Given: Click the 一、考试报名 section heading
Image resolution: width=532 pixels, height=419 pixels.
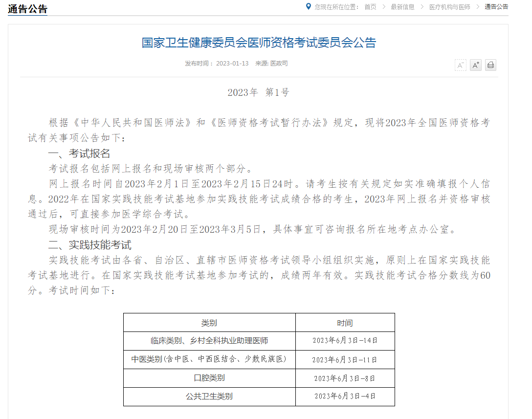Looking at the screenshot, I should 79,154.
